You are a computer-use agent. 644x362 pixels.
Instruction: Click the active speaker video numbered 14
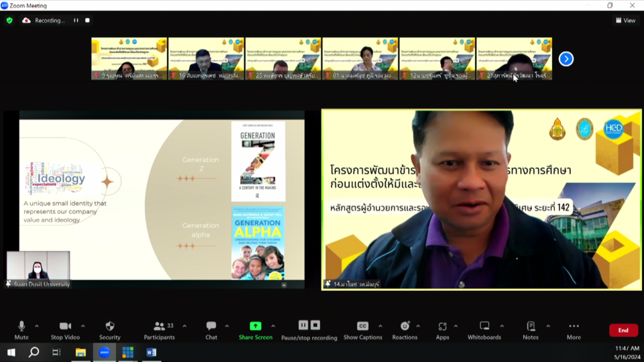[482, 200]
